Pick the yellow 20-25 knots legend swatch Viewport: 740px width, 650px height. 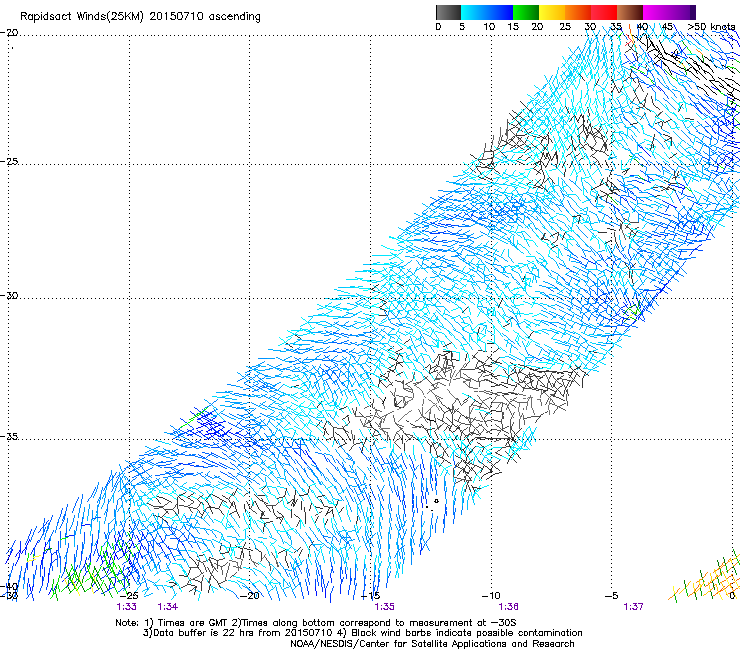point(552,12)
